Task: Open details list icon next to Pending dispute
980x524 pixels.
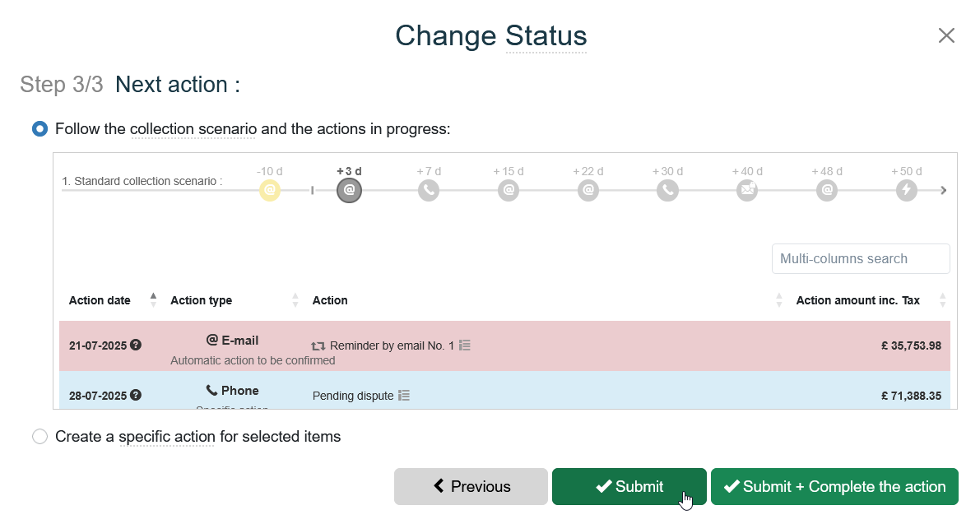Action: coord(404,396)
